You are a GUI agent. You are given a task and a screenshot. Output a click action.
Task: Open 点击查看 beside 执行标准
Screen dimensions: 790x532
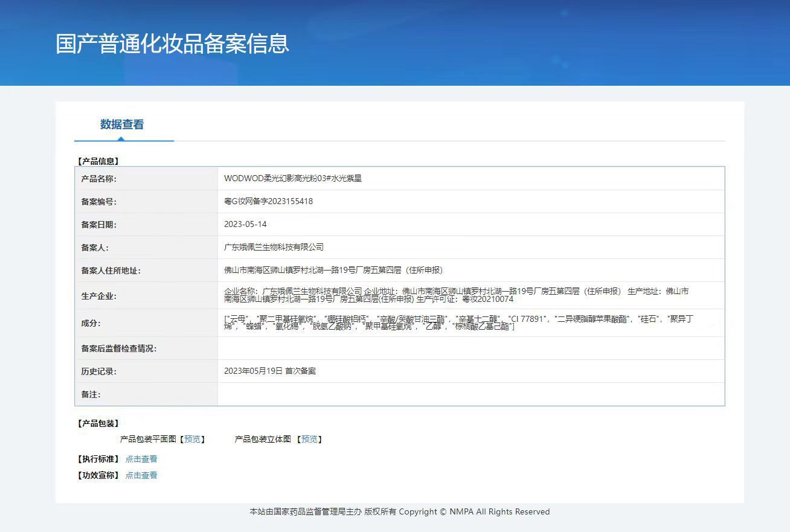(x=141, y=459)
